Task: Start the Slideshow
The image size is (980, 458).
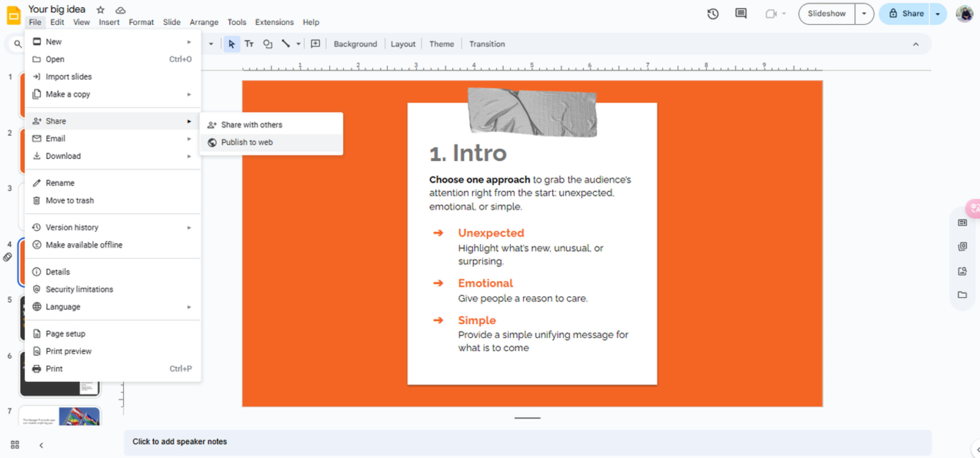Action: click(x=826, y=14)
